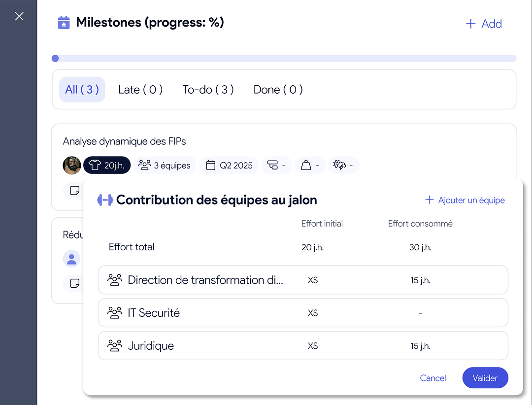The height and width of the screenshot is (405, 532).
Task: Click Valider to confirm team contributions
Action: [485, 378]
